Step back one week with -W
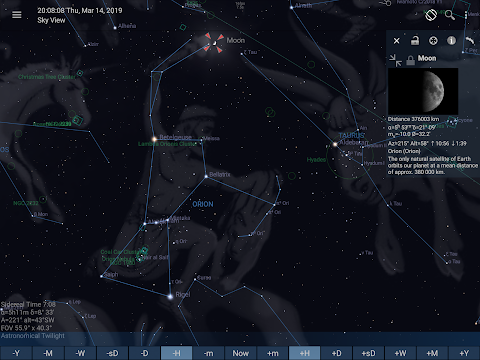Screen dimensions: 480x360 tap(80, 353)
